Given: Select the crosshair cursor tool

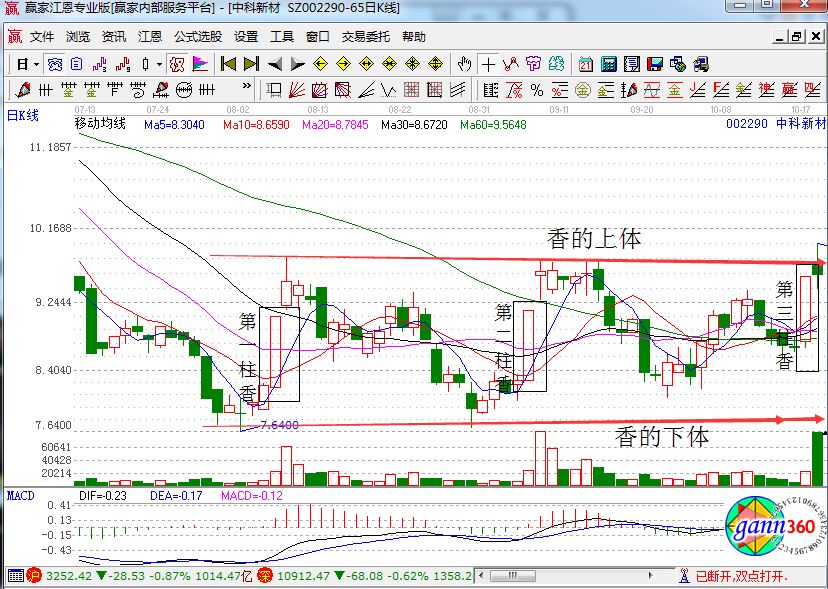Looking at the screenshot, I should click(488, 64).
